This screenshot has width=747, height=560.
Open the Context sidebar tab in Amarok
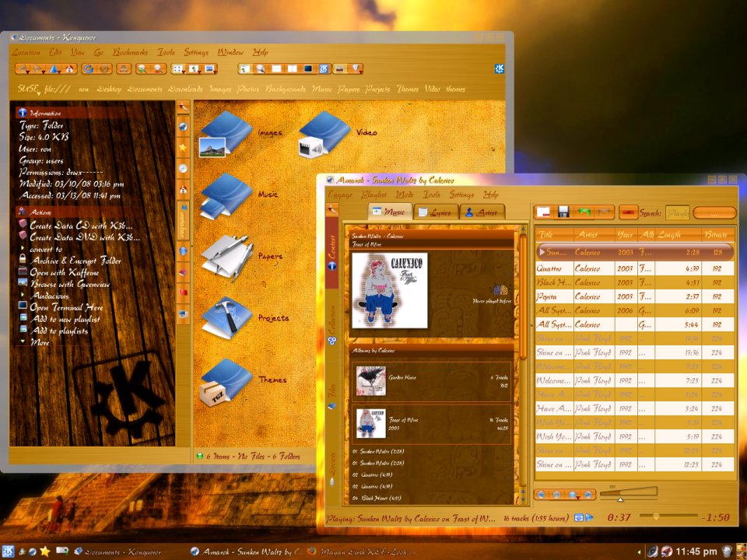[x=332, y=252]
